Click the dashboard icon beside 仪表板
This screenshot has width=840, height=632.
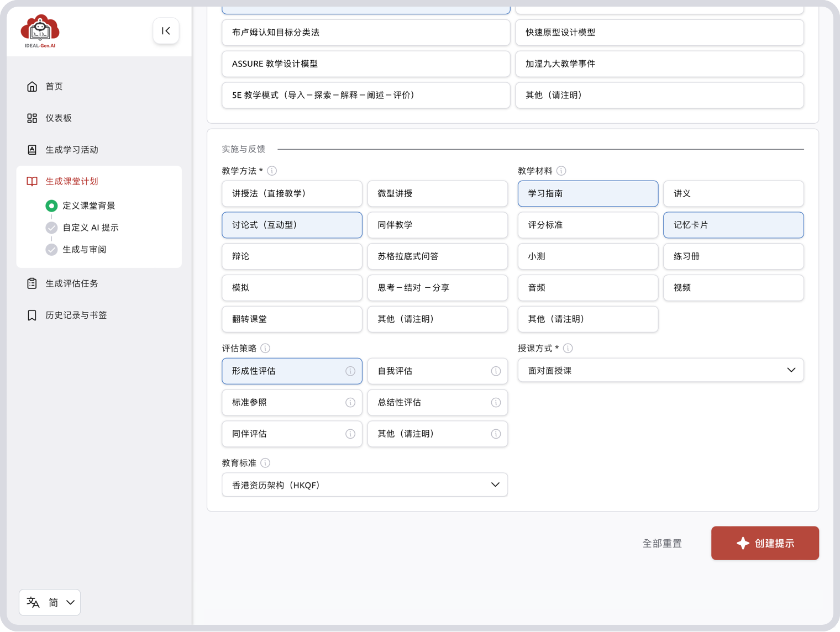click(32, 118)
